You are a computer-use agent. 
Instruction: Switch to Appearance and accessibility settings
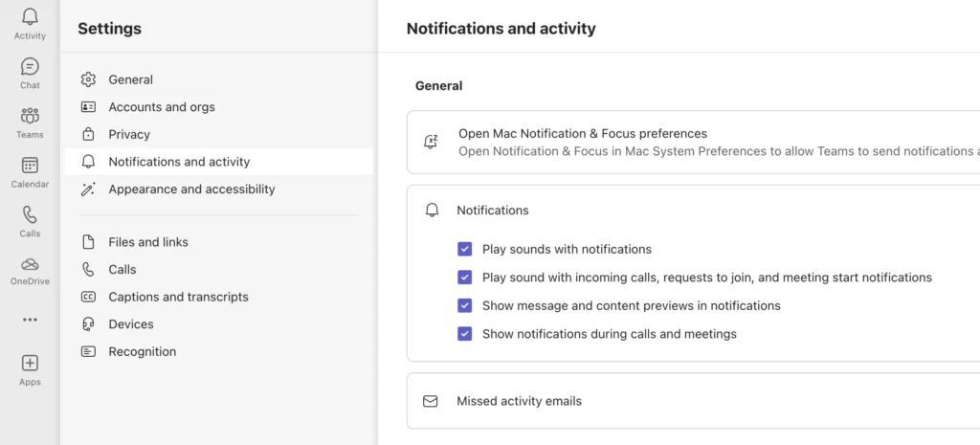click(x=191, y=189)
